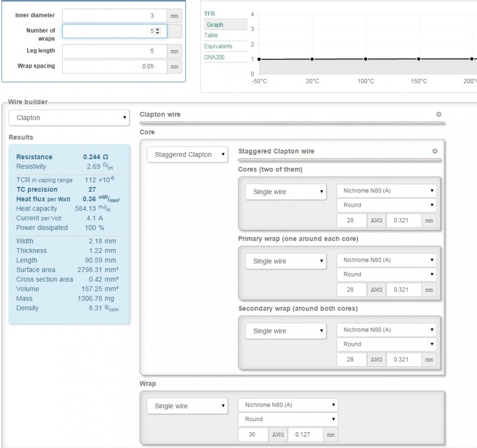Click the Primary wrap AWG gauge field

352,289
